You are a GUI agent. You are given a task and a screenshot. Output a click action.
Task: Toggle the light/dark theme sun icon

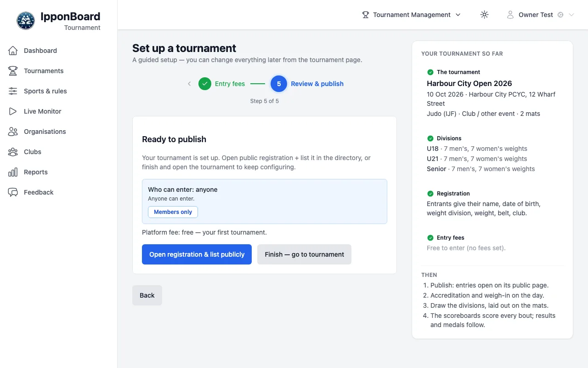(x=484, y=15)
